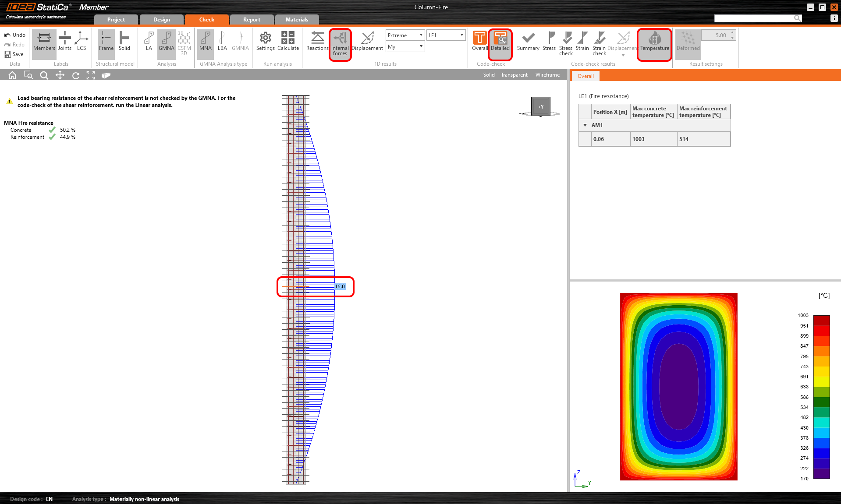Open the Materials tab
The width and height of the screenshot is (841, 504).
pos(297,19)
